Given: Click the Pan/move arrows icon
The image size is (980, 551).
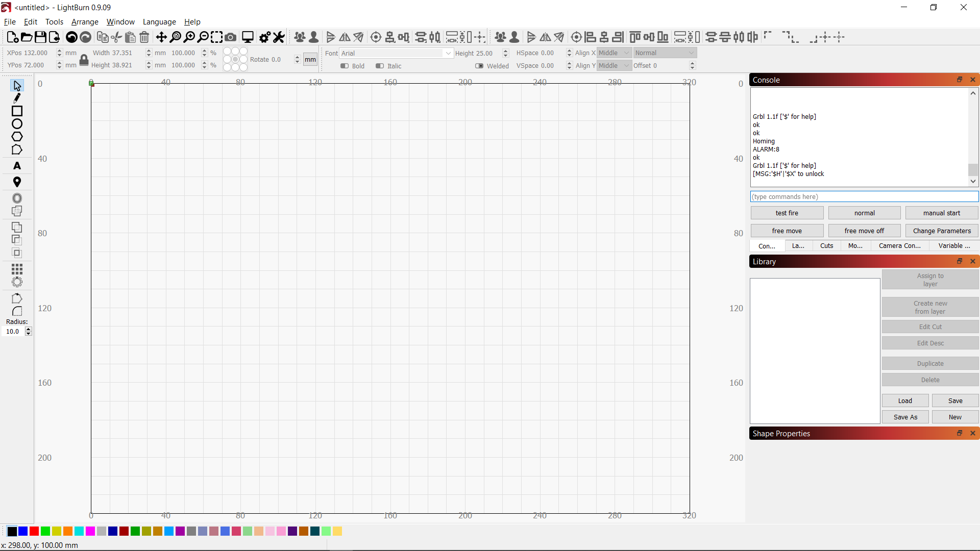Looking at the screenshot, I should tap(161, 37).
